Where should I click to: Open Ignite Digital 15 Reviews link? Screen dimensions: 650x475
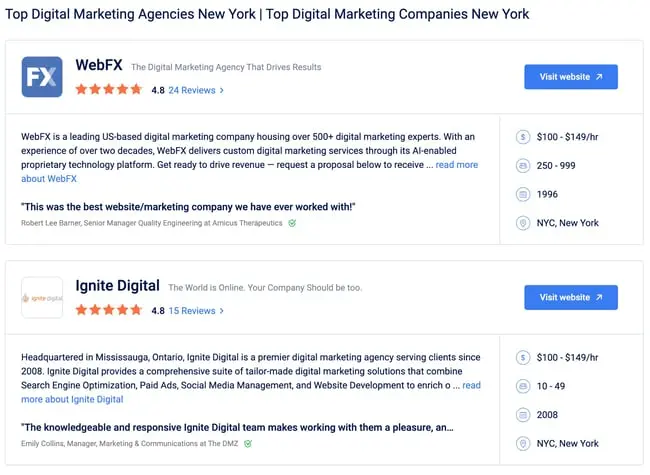[x=195, y=311]
